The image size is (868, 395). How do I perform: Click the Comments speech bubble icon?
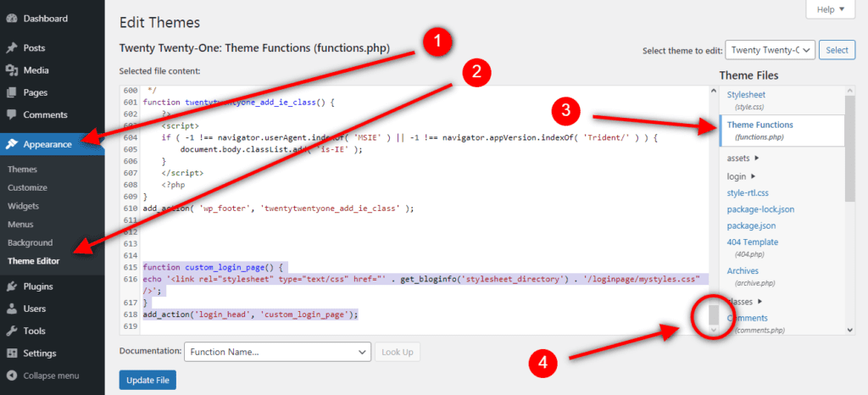click(x=11, y=115)
